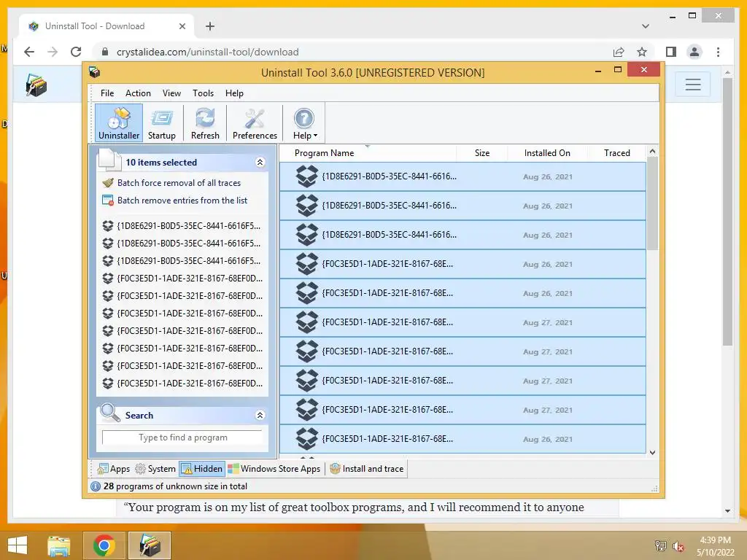The image size is (747, 560).
Task: Click the site security lock icon
Action: coord(105,52)
